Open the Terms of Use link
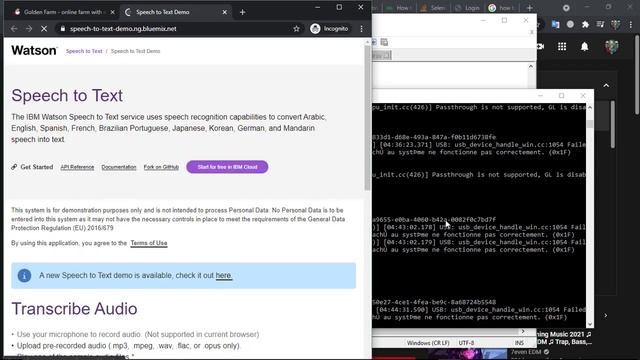 [149, 243]
